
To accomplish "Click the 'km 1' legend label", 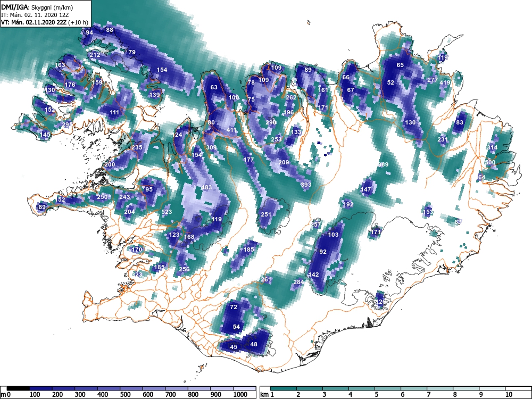I will (268, 395).
